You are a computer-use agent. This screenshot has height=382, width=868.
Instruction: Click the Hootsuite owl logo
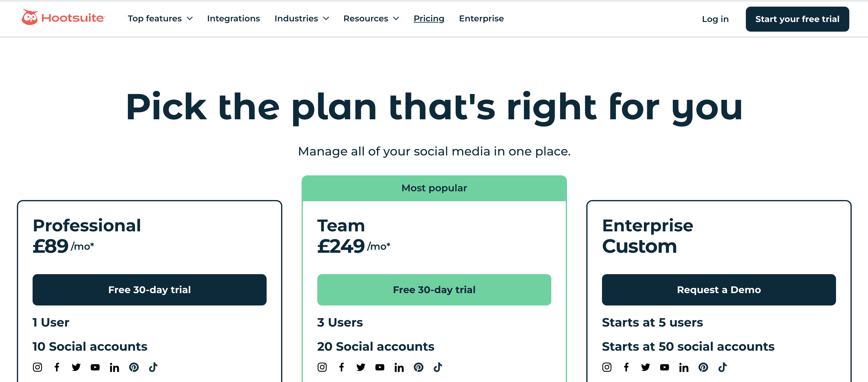tap(30, 18)
